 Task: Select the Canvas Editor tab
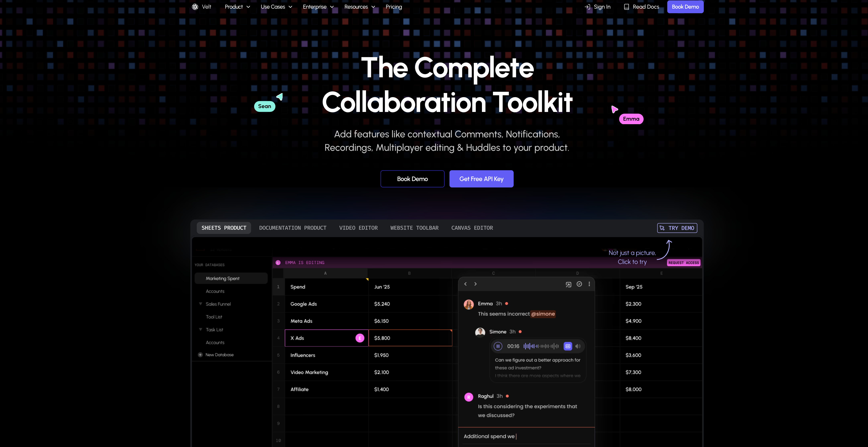472,228
